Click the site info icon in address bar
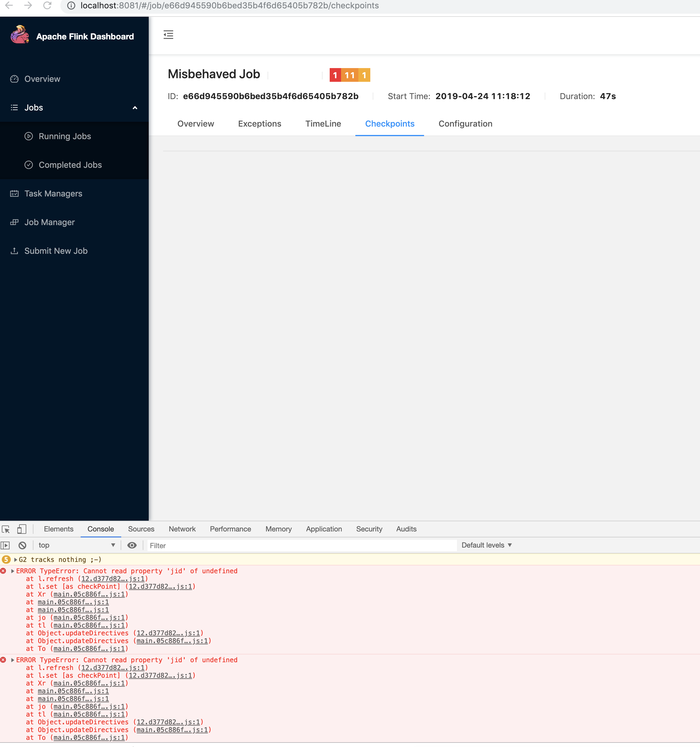This screenshot has height=747, width=700. 71,6
